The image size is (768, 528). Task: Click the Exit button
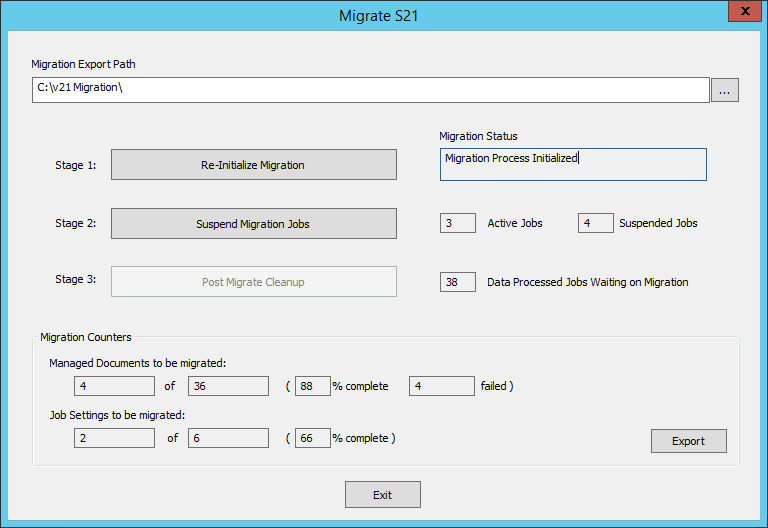[382, 495]
